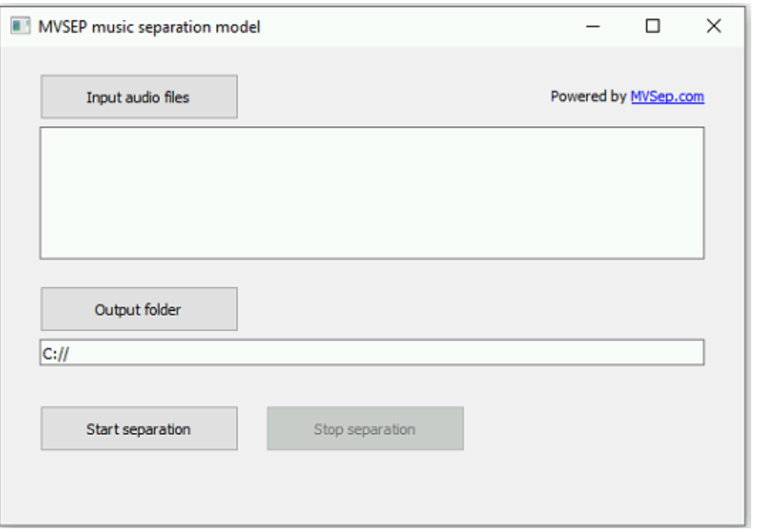This screenshot has width=758, height=532.
Task: Minimize the MVSEP window
Action: pyautogui.click(x=593, y=27)
